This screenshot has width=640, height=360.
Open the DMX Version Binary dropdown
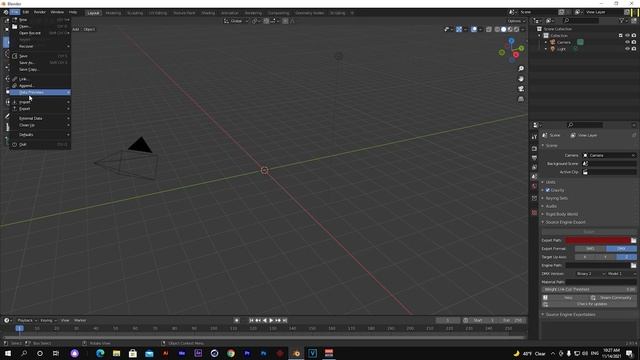pos(591,274)
